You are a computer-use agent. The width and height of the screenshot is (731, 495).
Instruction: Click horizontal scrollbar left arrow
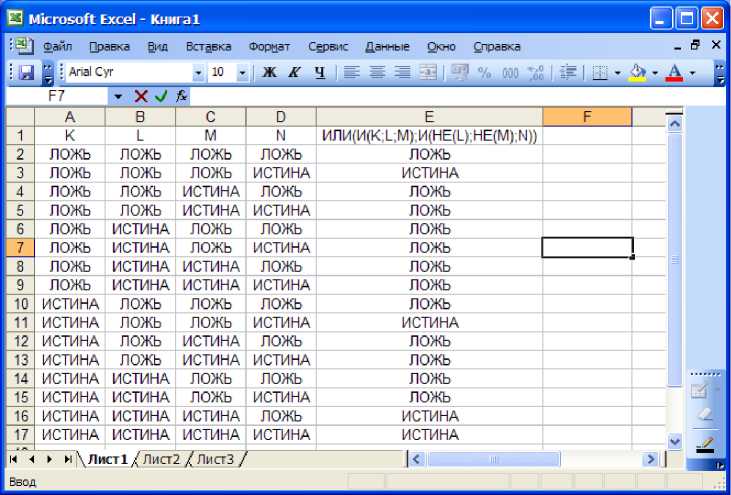[416, 460]
